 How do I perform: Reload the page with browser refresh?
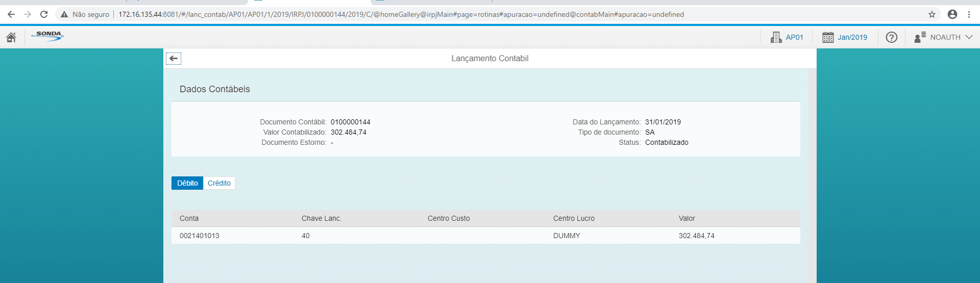coord(44,14)
